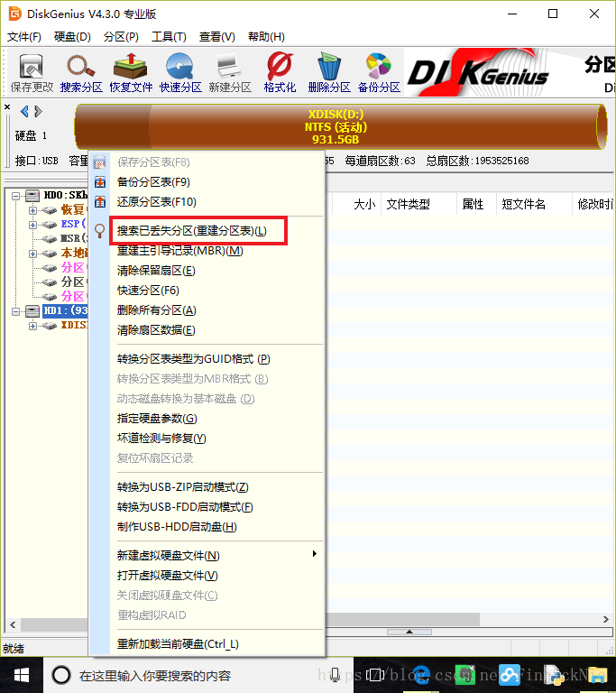Choose 打开虚拟硬盘文件(V)

tap(168, 576)
